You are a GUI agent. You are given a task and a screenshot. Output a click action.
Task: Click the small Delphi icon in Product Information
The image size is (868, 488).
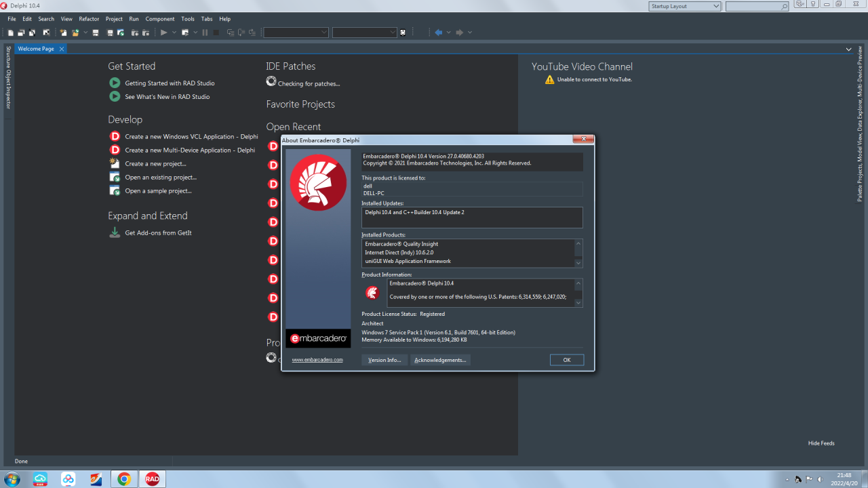click(x=372, y=293)
